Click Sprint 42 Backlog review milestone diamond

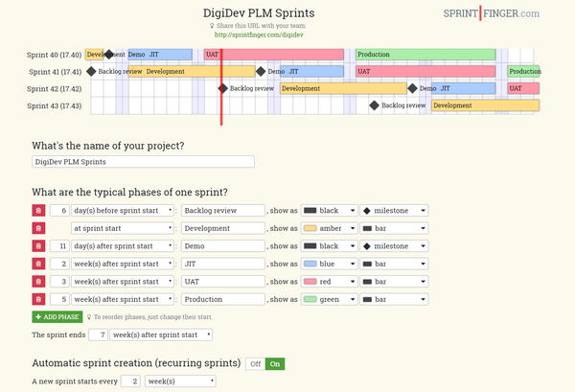pos(223,88)
